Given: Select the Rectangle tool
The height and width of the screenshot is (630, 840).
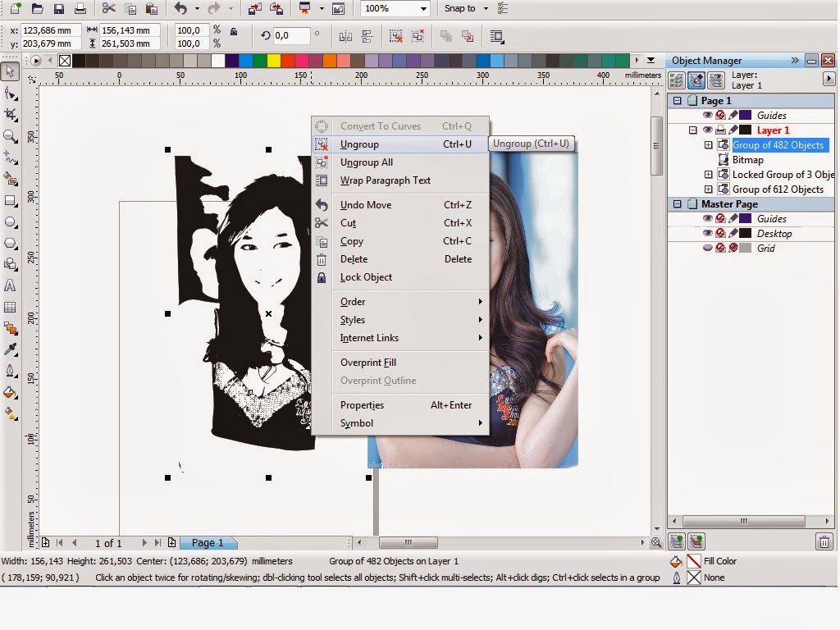Looking at the screenshot, I should point(11,199).
